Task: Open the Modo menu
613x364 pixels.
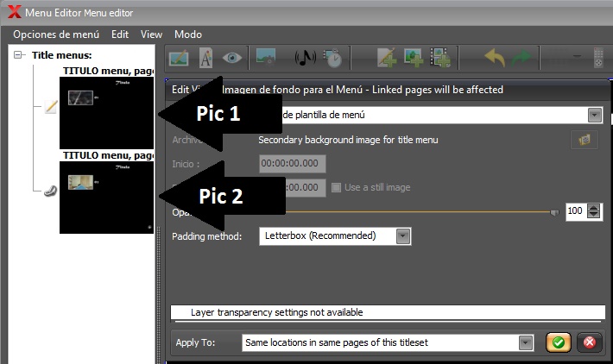Action: point(188,35)
